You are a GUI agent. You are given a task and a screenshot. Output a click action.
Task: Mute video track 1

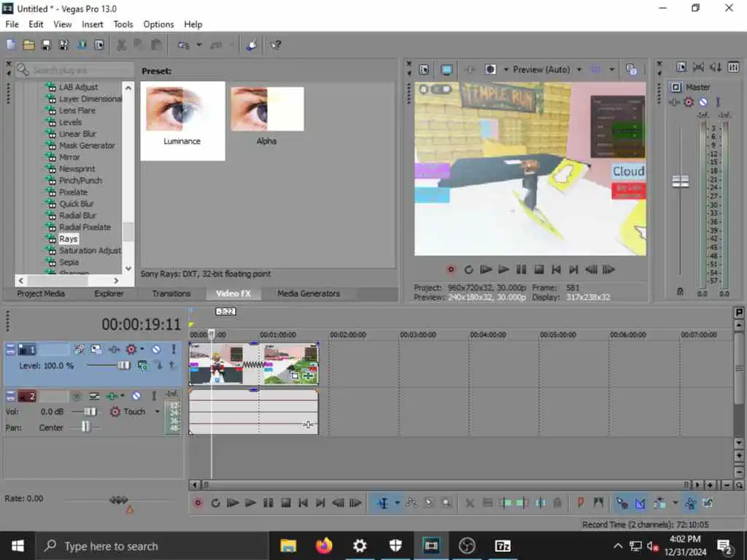tap(156, 349)
